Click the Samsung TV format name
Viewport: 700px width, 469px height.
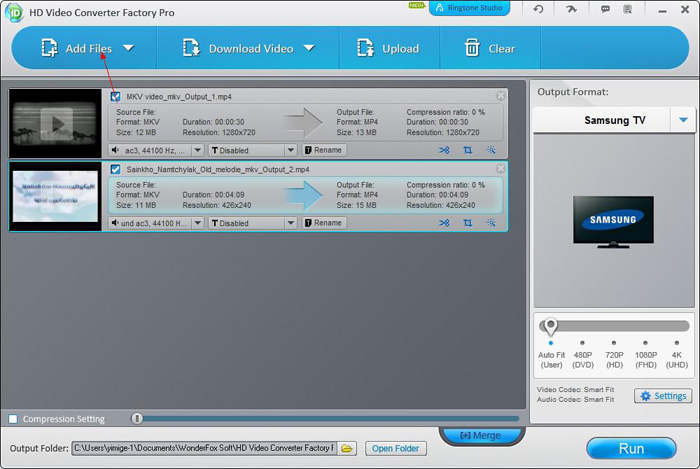615,120
